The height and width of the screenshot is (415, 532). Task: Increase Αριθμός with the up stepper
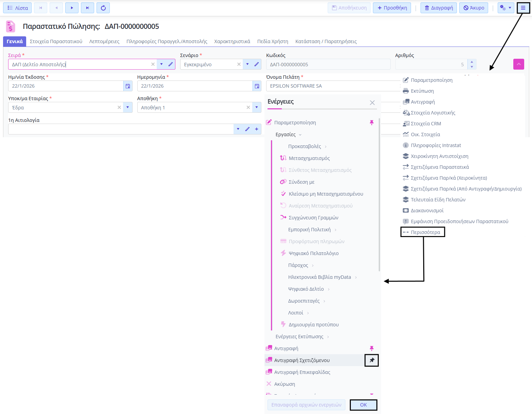(x=472, y=62)
